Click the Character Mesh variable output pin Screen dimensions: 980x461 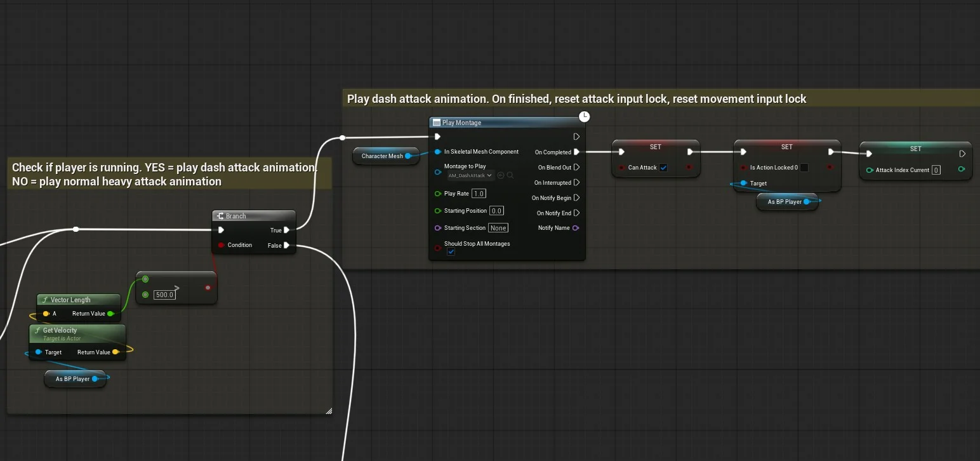click(x=408, y=156)
